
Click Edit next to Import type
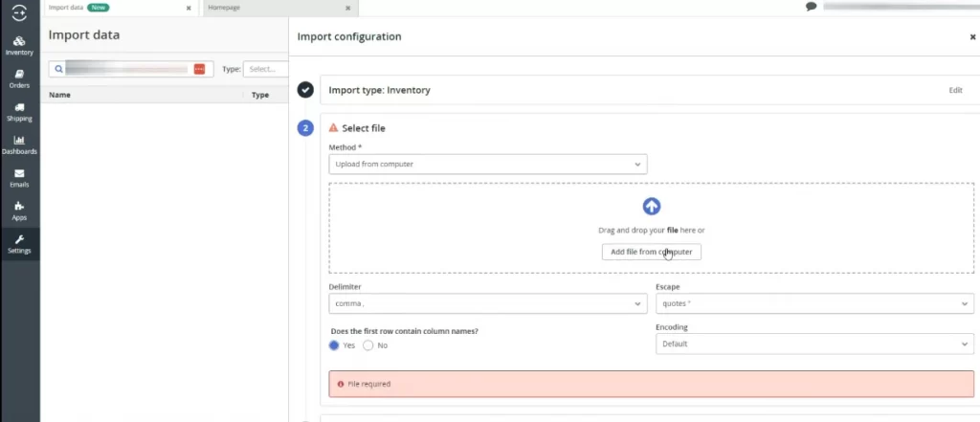tap(955, 90)
